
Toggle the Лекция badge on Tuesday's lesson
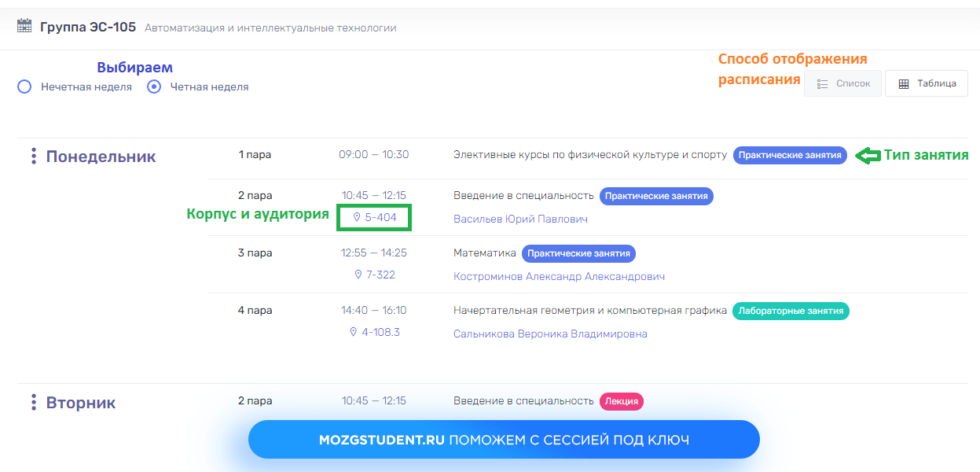(622, 401)
